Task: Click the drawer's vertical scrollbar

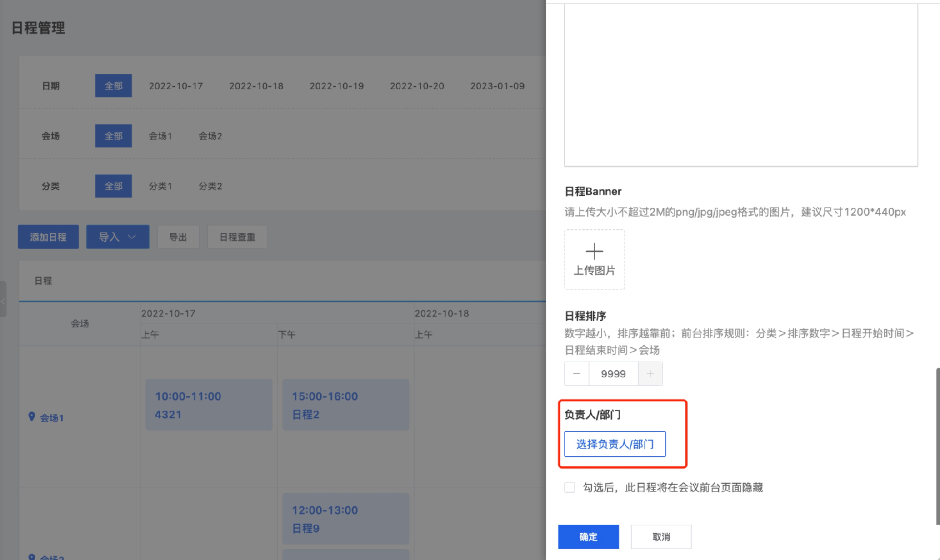Action: click(938, 446)
